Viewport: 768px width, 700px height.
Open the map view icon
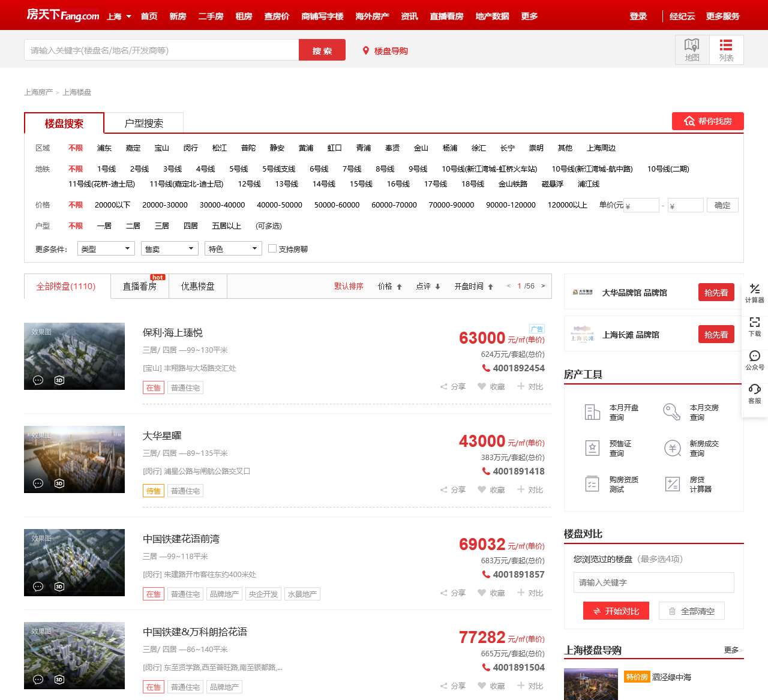click(x=692, y=49)
